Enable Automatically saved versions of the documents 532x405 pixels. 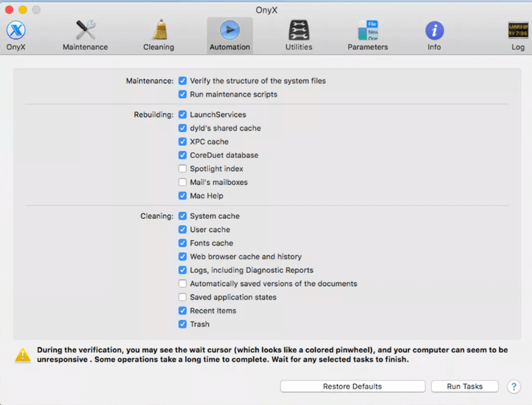tap(183, 284)
